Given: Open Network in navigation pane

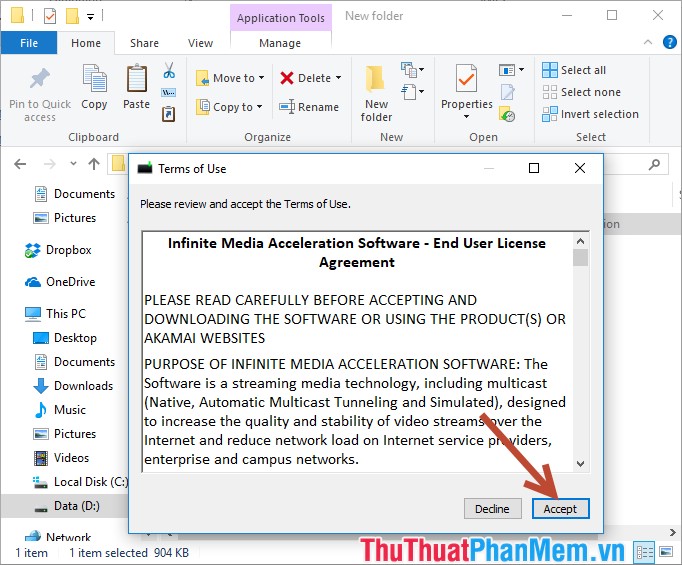Looking at the screenshot, I should pos(58,537).
